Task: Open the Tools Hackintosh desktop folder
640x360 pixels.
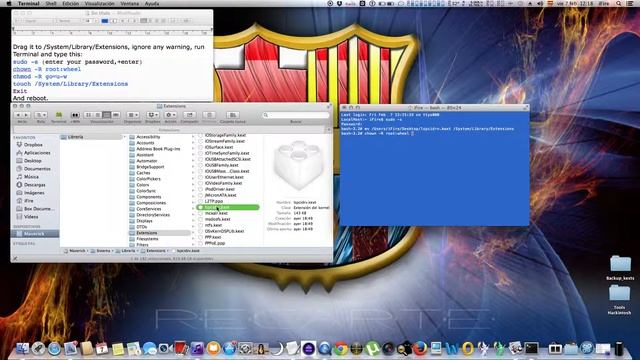Action: [619, 300]
